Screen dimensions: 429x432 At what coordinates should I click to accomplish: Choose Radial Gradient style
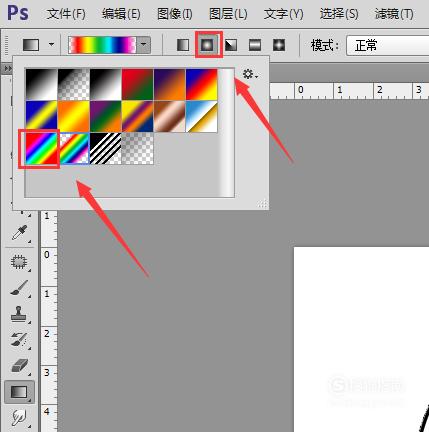tap(207, 45)
